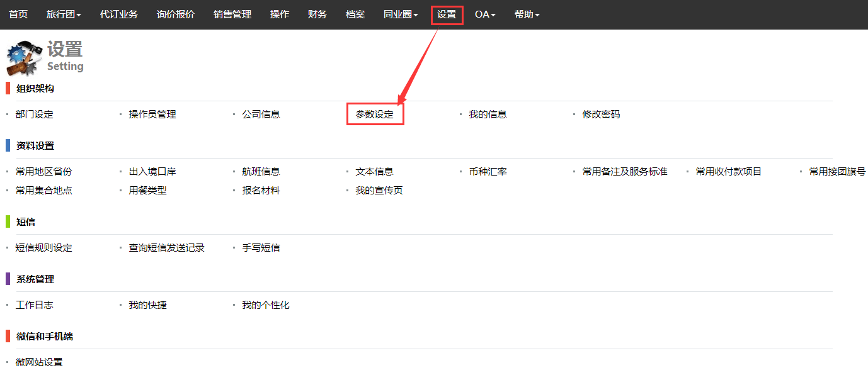Open the 首页 menu item

pyautogui.click(x=18, y=14)
